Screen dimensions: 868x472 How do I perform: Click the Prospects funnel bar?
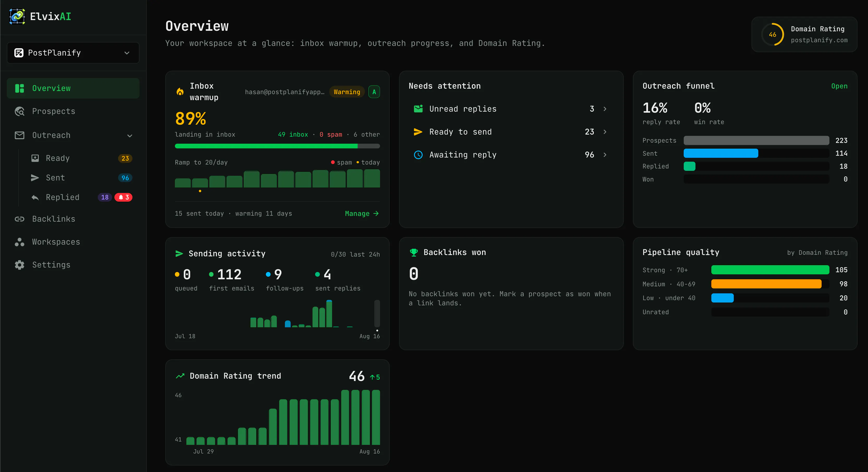pos(756,141)
